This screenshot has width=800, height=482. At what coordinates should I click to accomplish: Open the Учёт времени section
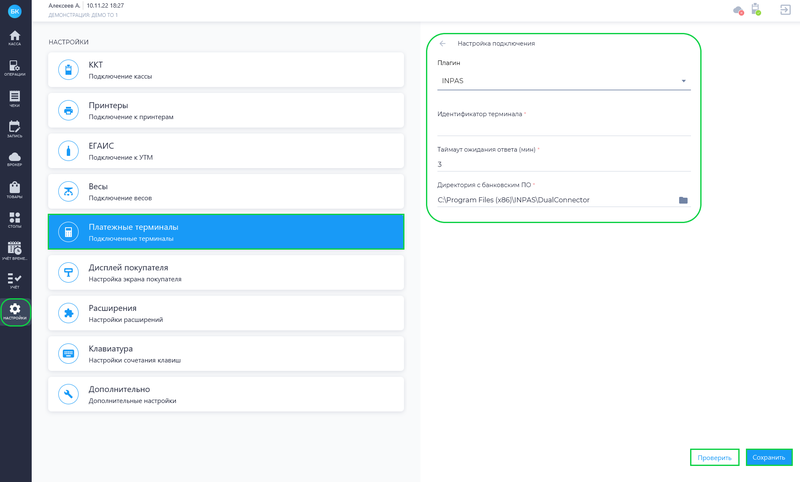point(15,250)
